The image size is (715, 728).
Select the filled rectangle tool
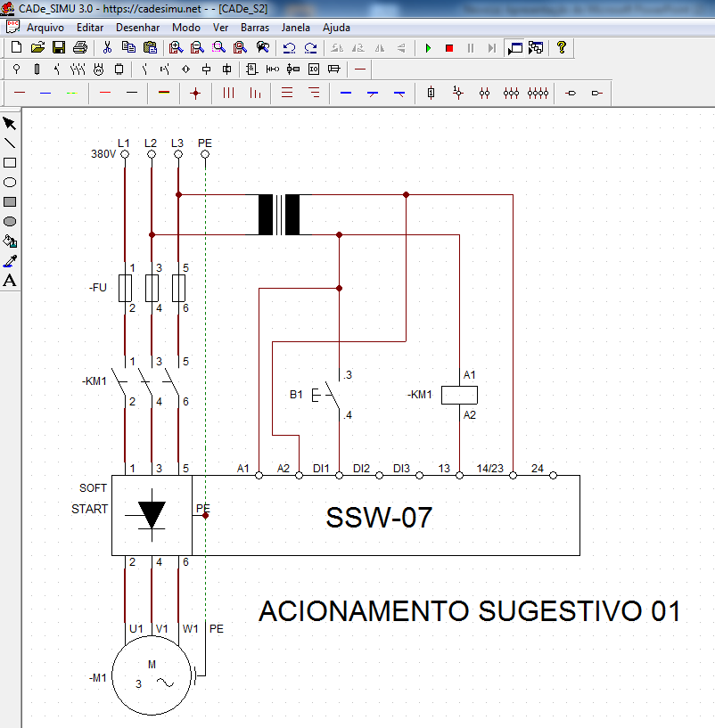click(10, 202)
